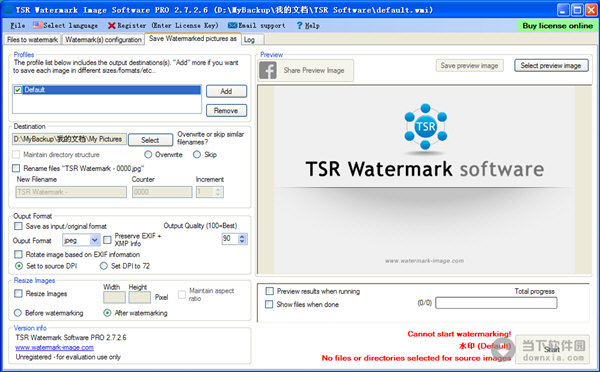This screenshot has width=600, height=372.
Task: Click 'TSR Watermark Software PRO 2.7.2.6' version text
Action: pyautogui.click(x=71, y=338)
